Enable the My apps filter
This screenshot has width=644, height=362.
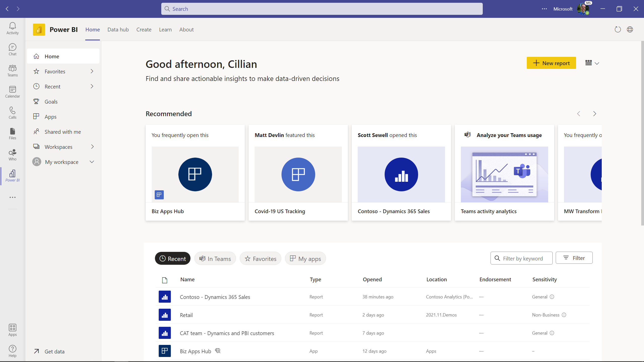click(x=305, y=258)
